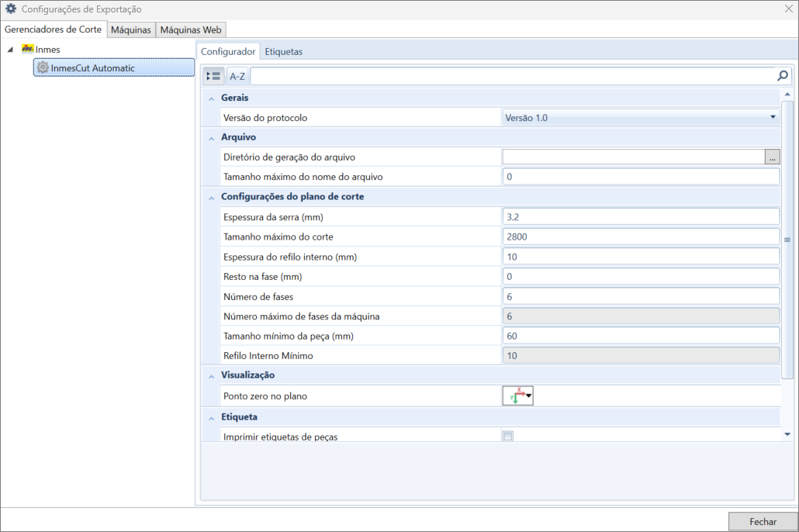
Task: Switch to the Máquinas tab
Action: (131, 30)
